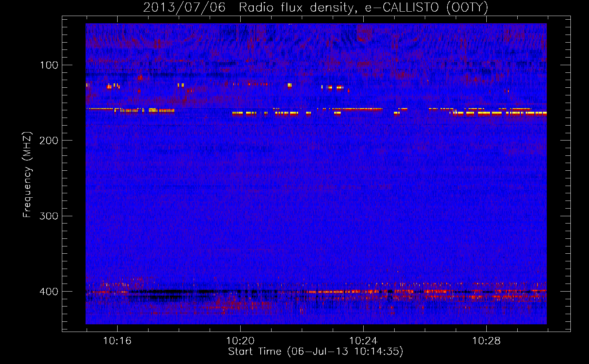
Task: Click the 300 frequency tick label
Action: pos(49,216)
